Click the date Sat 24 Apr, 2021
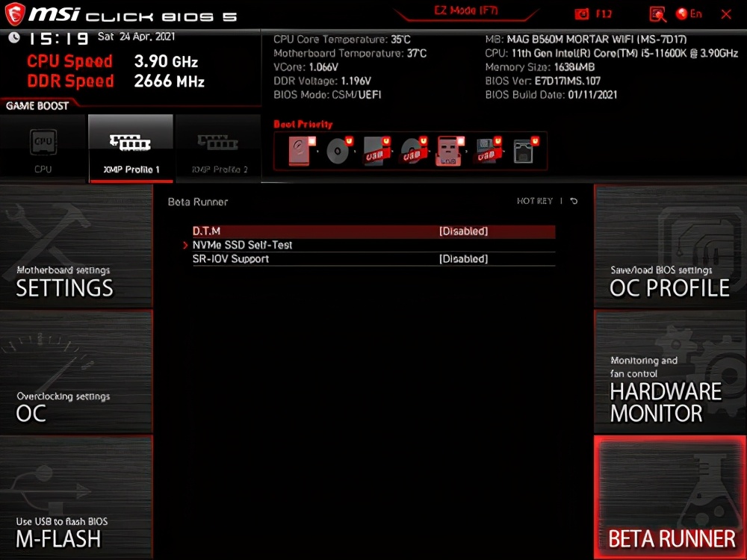747x560 pixels. (x=136, y=37)
